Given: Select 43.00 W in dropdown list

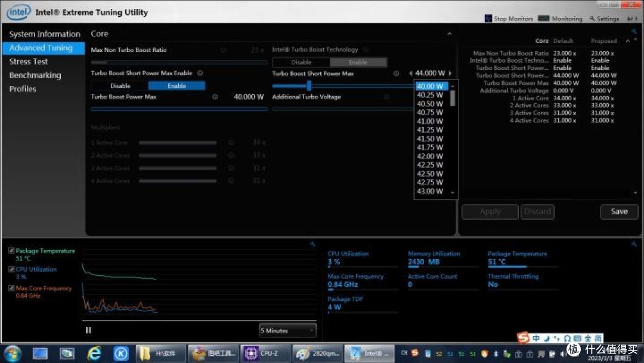Looking at the screenshot, I should tap(430, 191).
